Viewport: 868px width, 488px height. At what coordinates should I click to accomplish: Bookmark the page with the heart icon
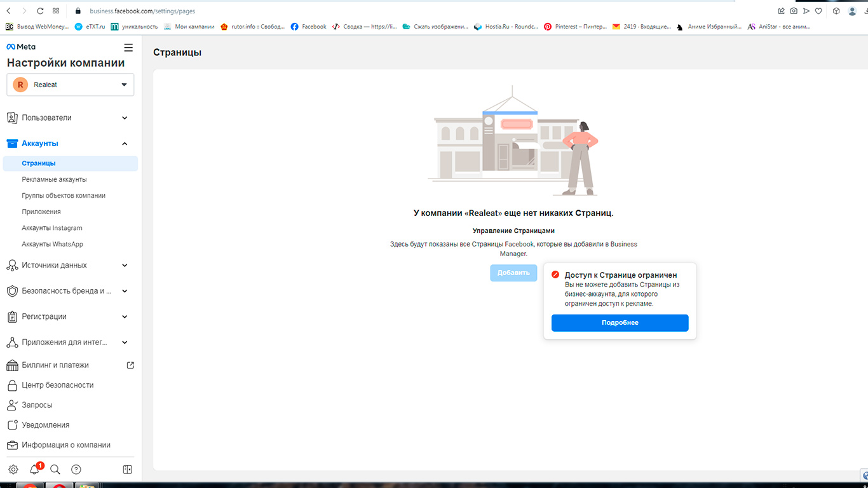click(819, 11)
